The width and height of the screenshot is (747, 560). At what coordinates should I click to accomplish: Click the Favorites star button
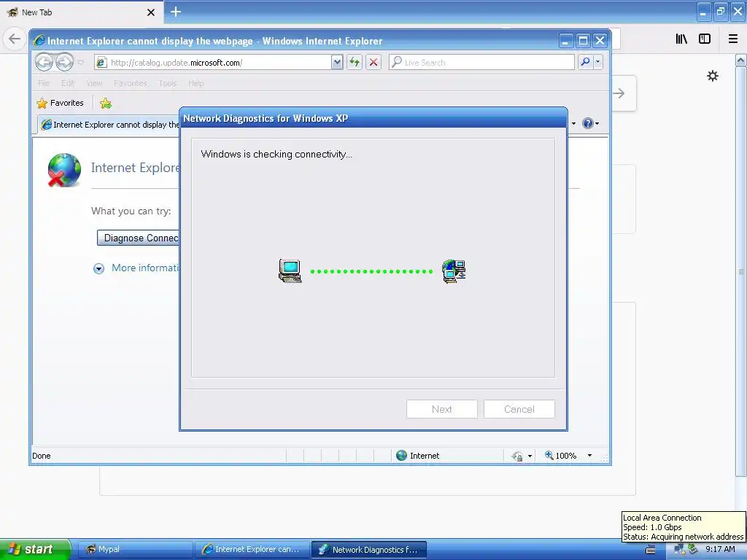[x=60, y=103]
